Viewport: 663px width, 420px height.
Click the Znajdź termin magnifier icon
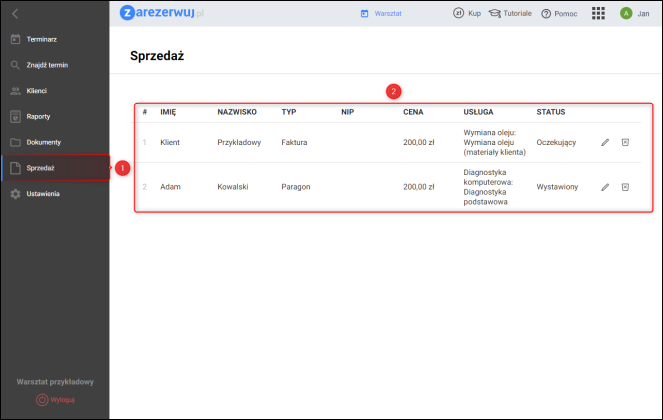coord(15,65)
